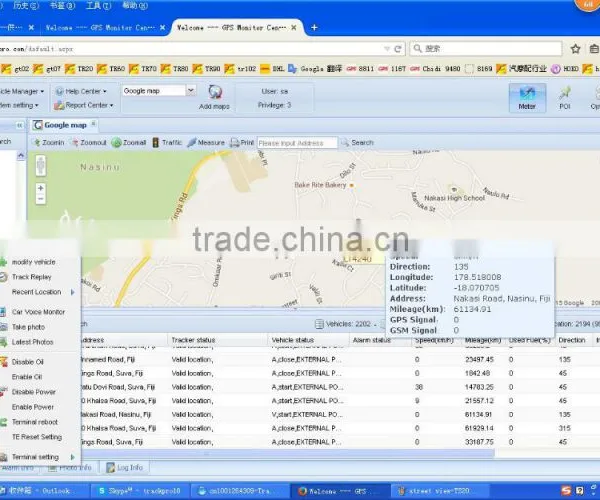The height and width of the screenshot is (500, 600).
Task: Choose Terminal reboot command
Action: 34,422
